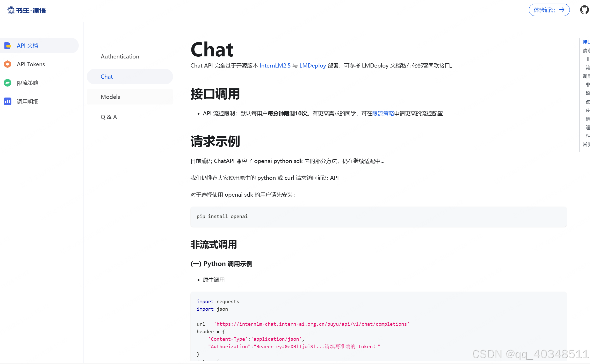590x364 pixels.
Task: Follow the LMDeploy link
Action: tap(313, 66)
